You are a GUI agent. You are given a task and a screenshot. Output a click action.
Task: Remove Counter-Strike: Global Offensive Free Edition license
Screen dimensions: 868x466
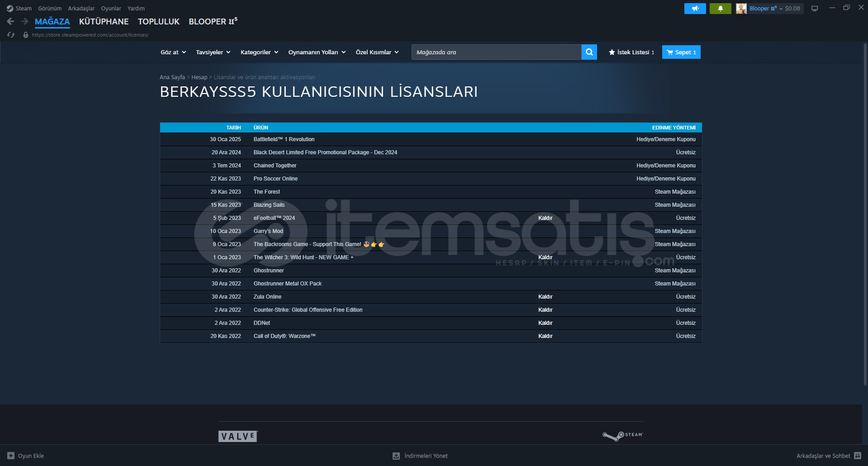point(545,310)
